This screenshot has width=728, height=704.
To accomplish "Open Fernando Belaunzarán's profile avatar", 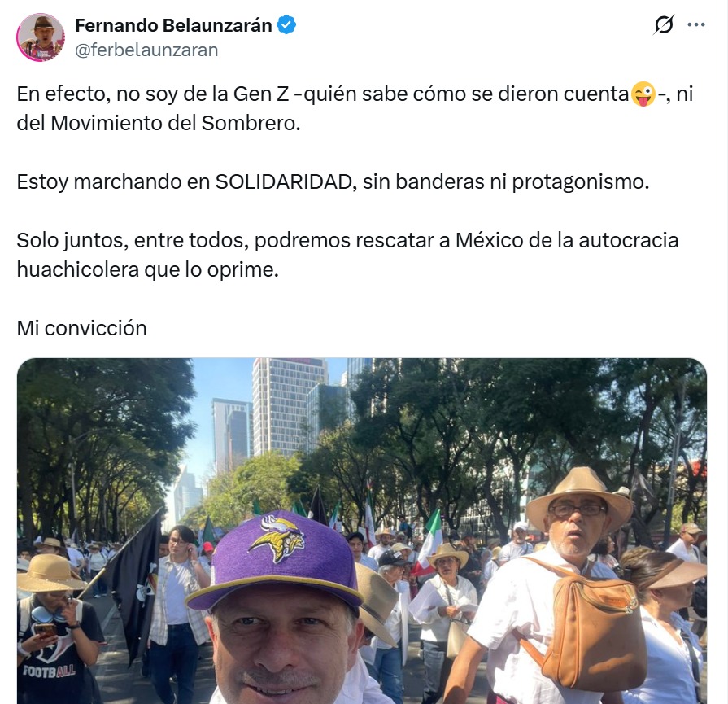I will click(41, 37).
